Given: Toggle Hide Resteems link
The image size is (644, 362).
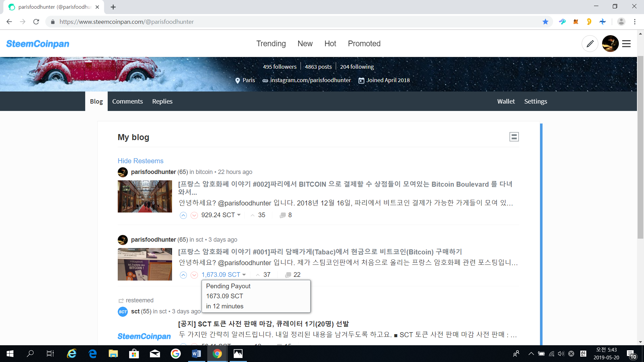Looking at the screenshot, I should 141,161.
